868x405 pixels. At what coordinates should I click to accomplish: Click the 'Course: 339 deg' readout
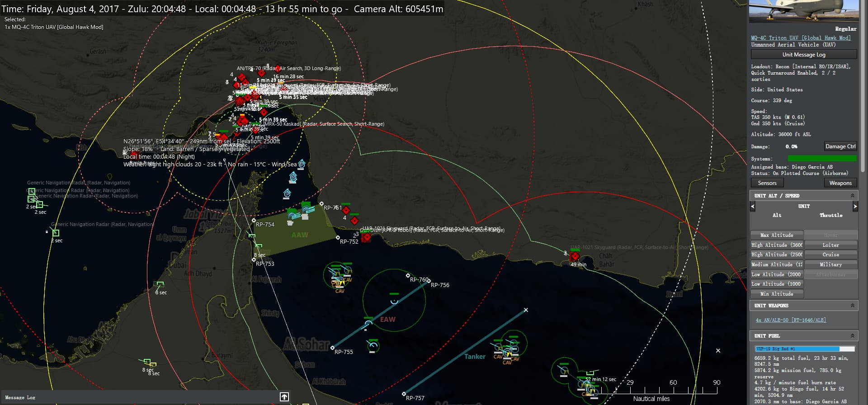point(771,100)
